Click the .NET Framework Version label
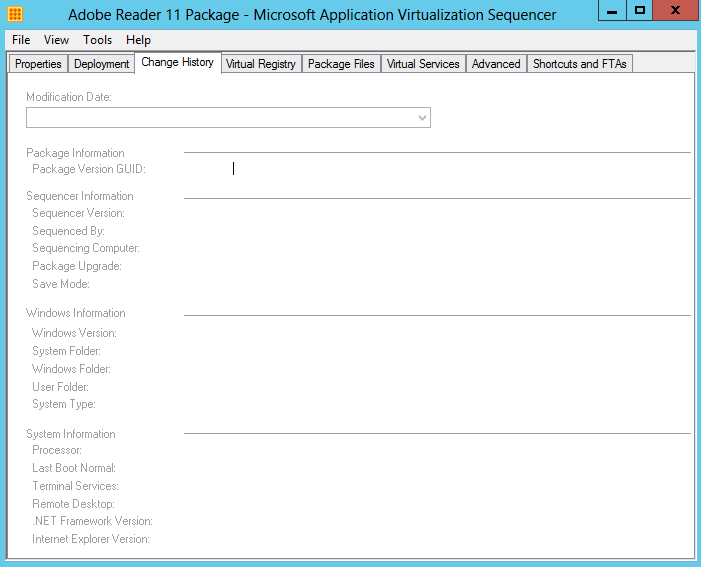 93,521
